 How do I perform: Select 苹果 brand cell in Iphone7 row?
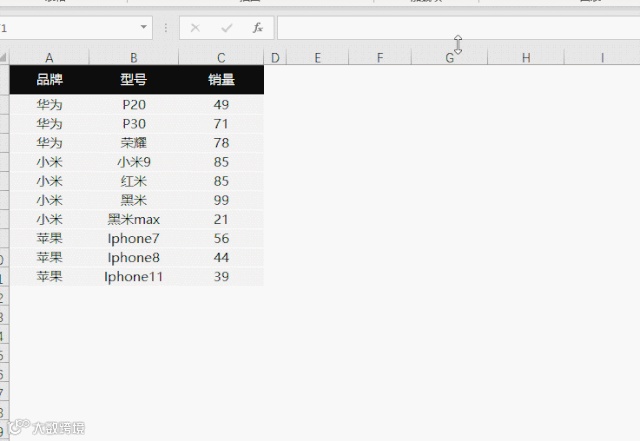(49, 238)
